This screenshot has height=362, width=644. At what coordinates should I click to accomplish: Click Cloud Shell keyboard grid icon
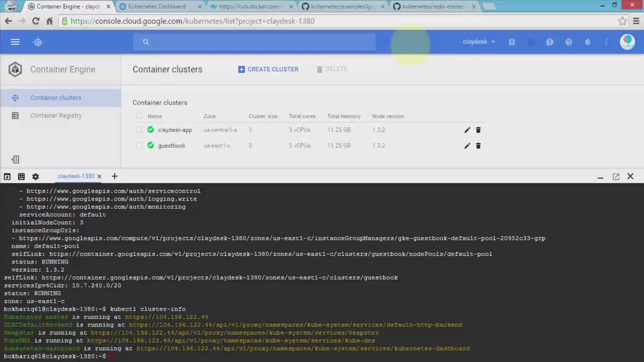21,176
